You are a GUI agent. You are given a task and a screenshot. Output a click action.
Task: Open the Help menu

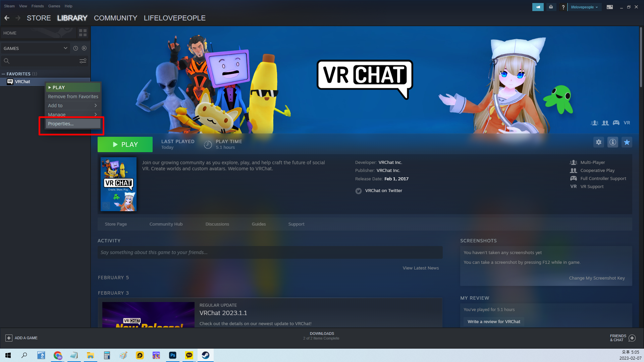[x=68, y=6]
